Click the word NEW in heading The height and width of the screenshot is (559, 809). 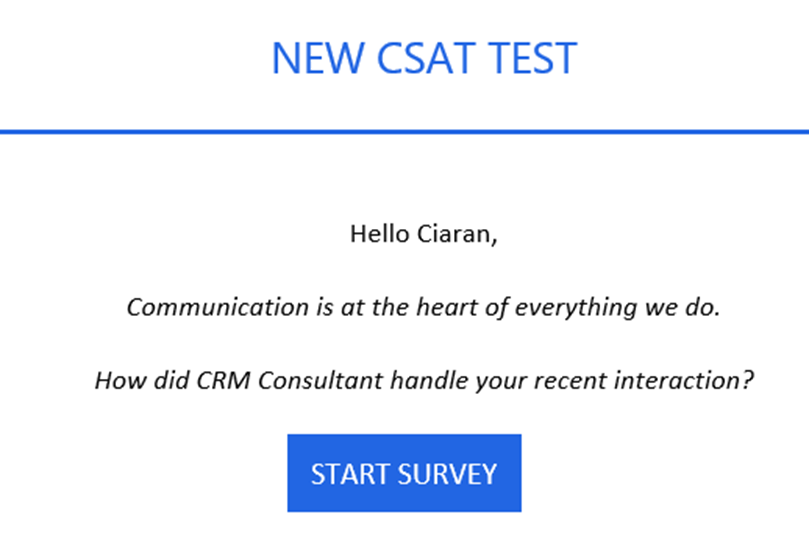pos(318,58)
